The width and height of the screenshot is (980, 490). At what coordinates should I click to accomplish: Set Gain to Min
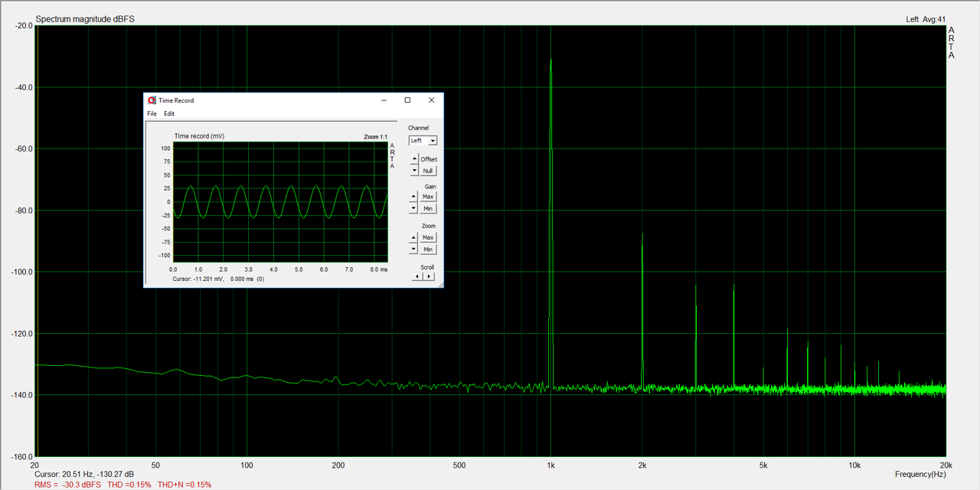(428, 208)
